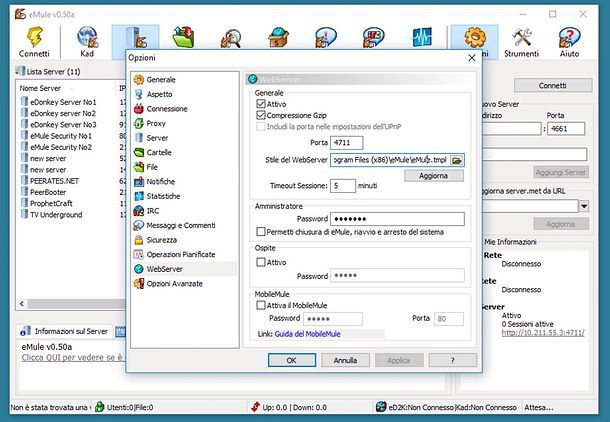610x422 pixels.
Task: Uncheck Compressione Gzip option
Action: coord(262,116)
